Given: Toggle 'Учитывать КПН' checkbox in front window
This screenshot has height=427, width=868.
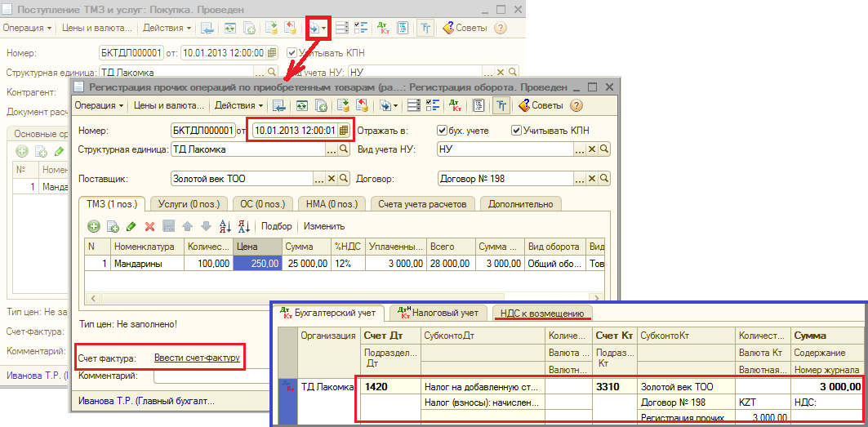Looking at the screenshot, I should [516, 130].
